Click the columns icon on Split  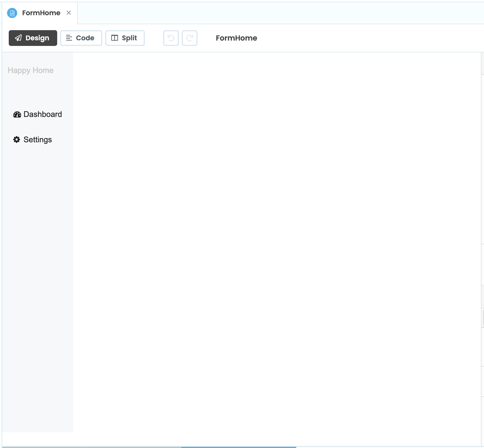tap(115, 38)
